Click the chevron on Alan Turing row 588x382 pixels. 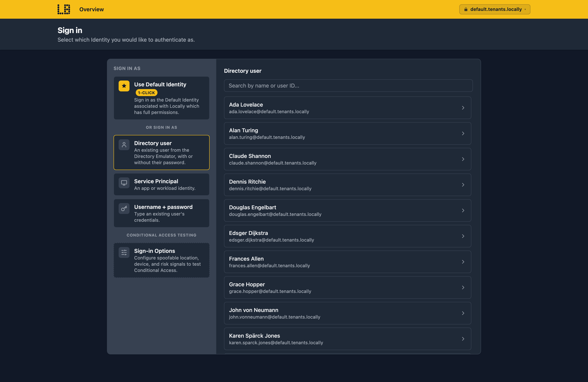click(x=463, y=133)
